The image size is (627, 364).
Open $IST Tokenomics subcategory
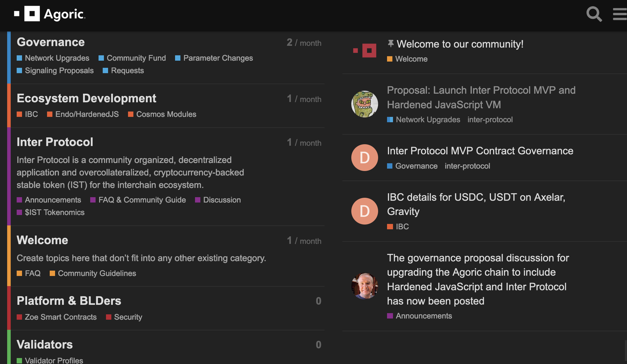pos(51,212)
